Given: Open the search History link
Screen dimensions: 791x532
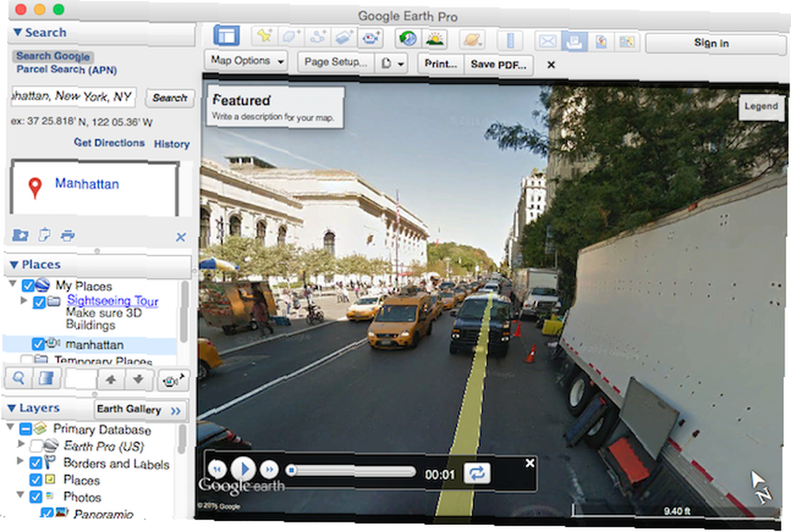Looking at the screenshot, I should tap(172, 144).
